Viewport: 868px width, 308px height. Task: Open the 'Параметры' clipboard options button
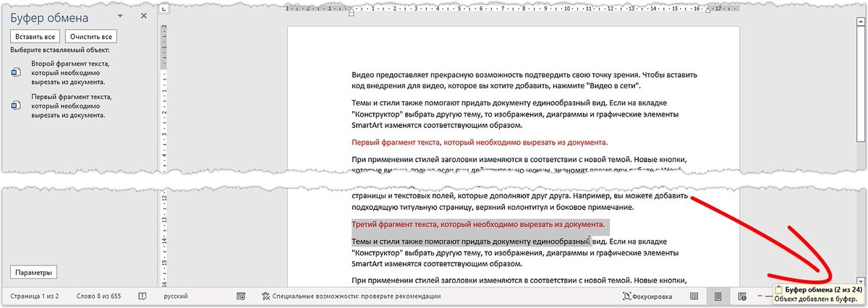[x=34, y=273]
